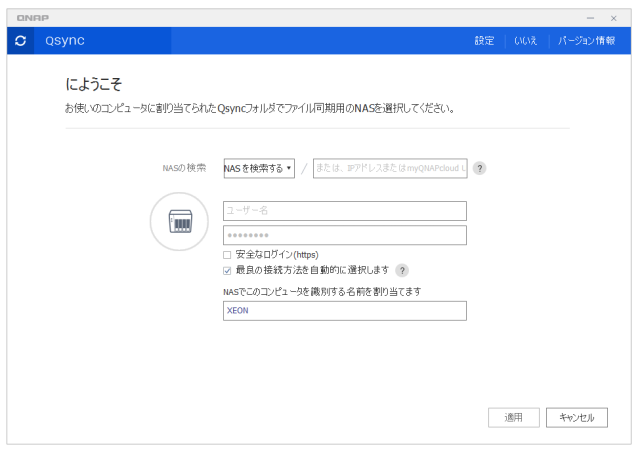Click the Qsync title text
Viewport: 642px width, 451px height.
point(65,41)
